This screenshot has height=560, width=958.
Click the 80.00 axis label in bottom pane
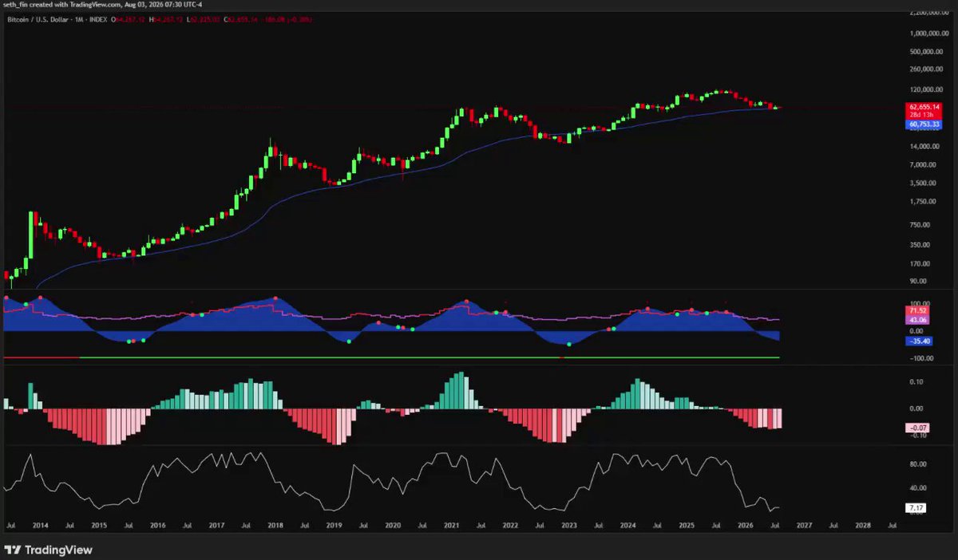pos(916,464)
